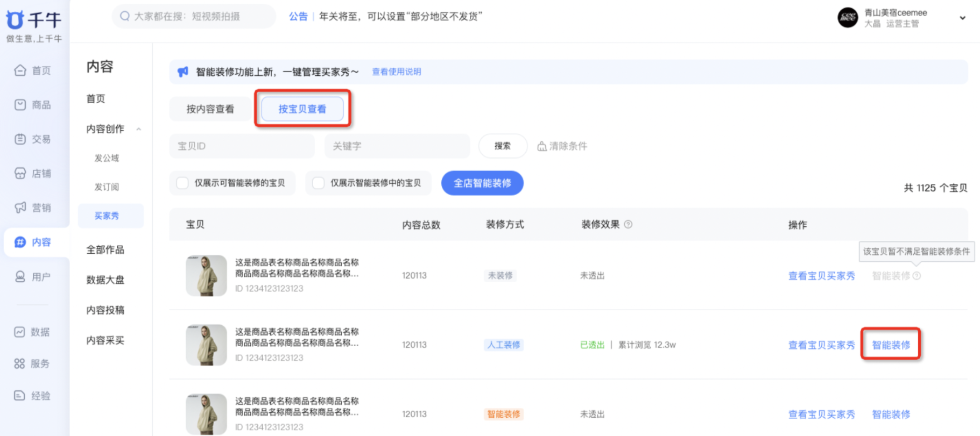Image resolution: width=980 pixels, height=436 pixels.
Task: Click the 共 1125 个宝贝 count text
Action: (x=935, y=188)
